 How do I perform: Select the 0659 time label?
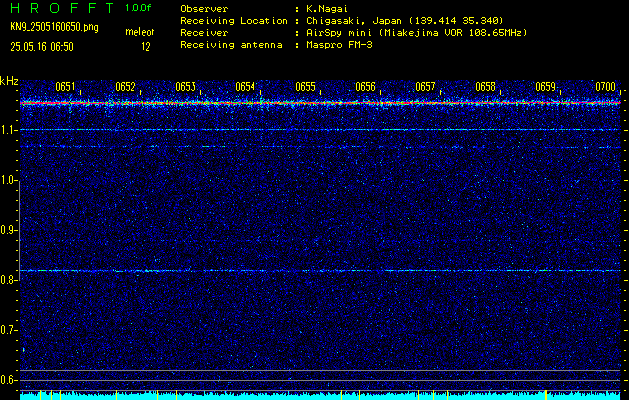coord(546,87)
